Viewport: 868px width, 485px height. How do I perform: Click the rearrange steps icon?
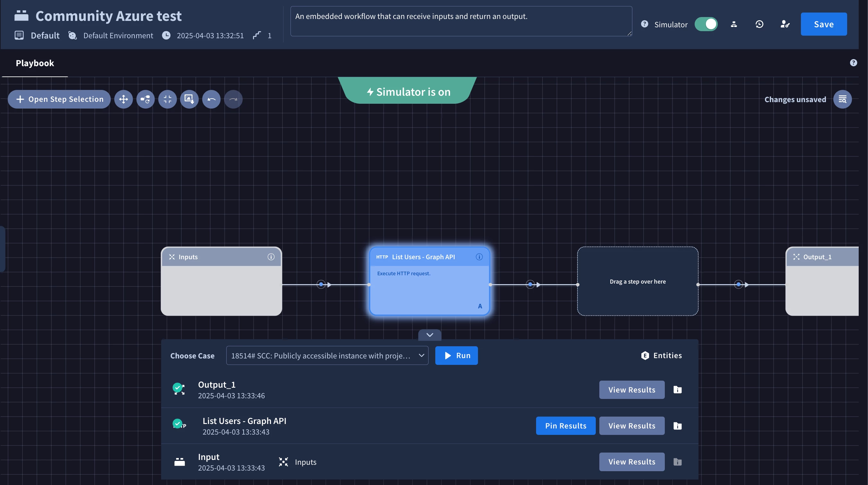click(145, 99)
